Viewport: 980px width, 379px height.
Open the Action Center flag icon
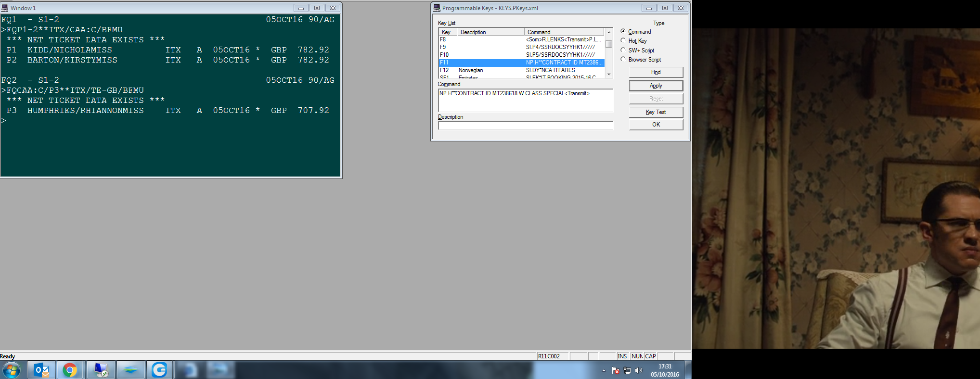[616, 370]
